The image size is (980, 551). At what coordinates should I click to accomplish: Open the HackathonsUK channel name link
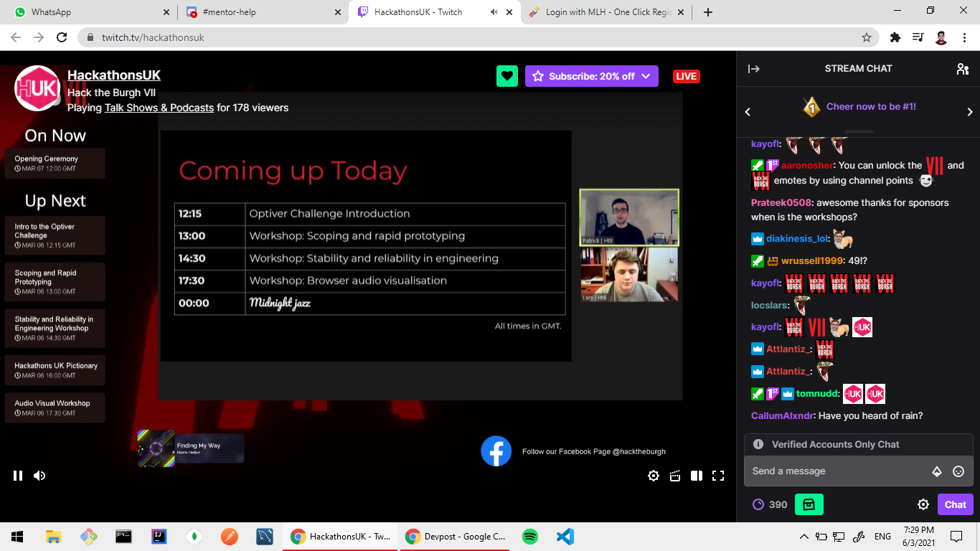114,75
